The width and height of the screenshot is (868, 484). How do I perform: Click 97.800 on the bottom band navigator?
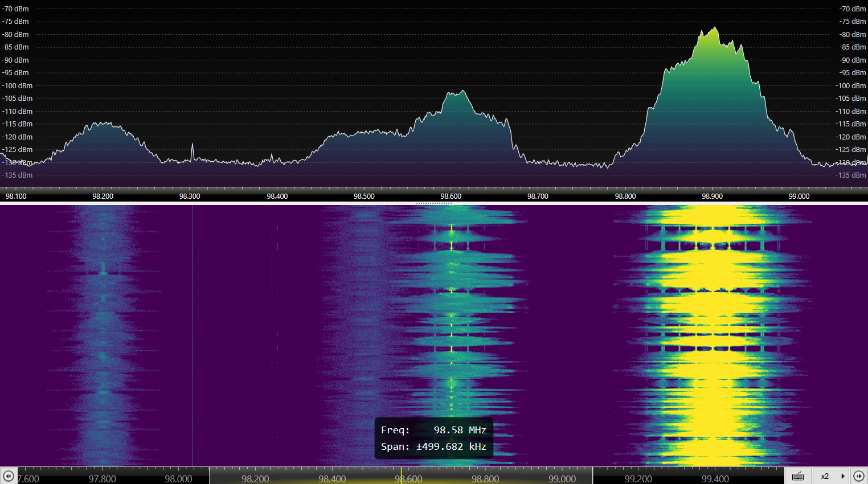pyautogui.click(x=102, y=479)
